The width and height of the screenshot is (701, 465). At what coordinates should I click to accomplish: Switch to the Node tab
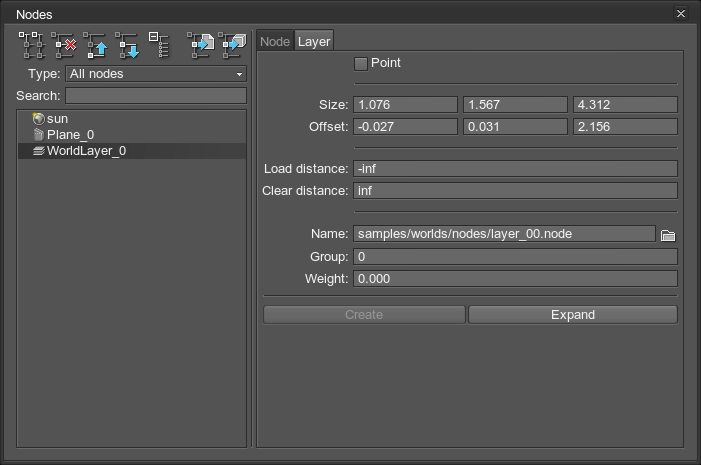275,41
